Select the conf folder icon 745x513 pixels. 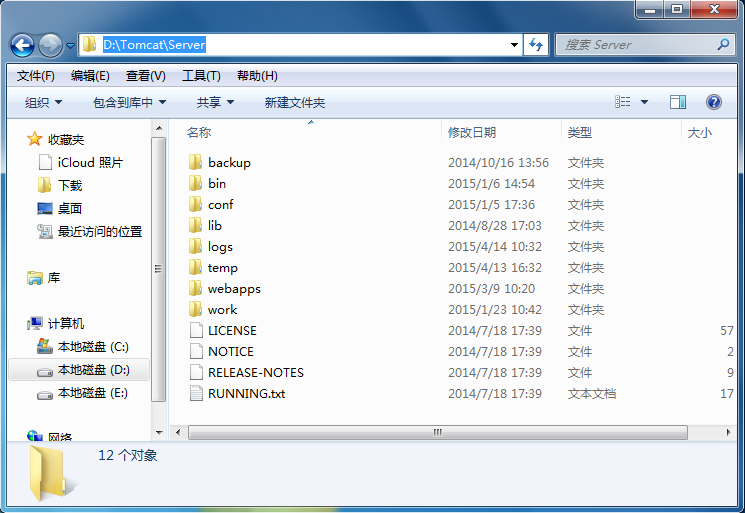coord(195,204)
